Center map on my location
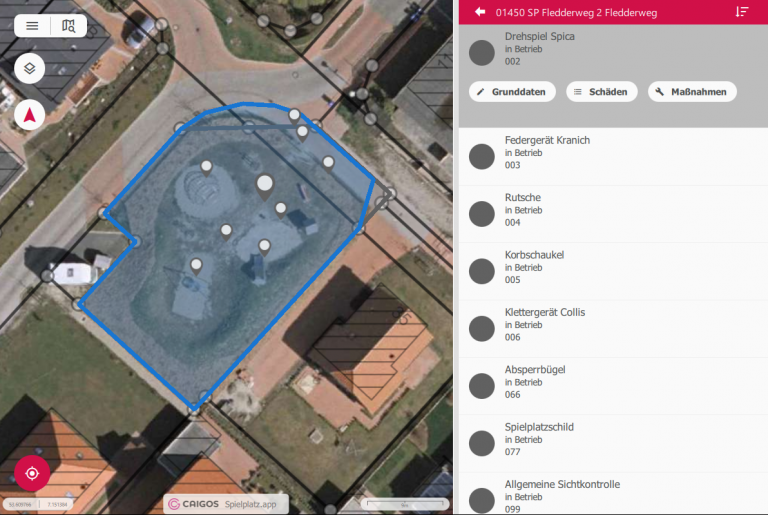Image resolution: width=768 pixels, height=515 pixels. pyautogui.click(x=32, y=473)
